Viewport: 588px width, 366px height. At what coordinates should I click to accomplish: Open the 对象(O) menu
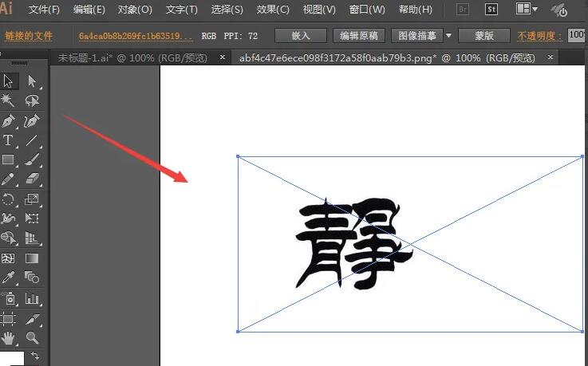coord(135,10)
